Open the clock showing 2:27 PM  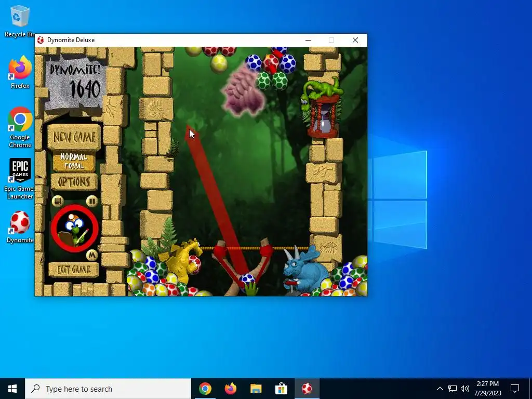tap(487, 389)
